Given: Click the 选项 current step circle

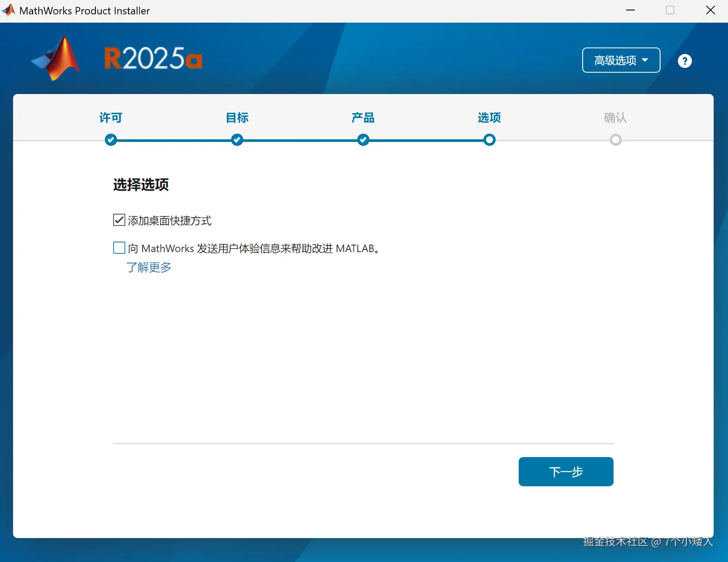Looking at the screenshot, I should point(490,140).
